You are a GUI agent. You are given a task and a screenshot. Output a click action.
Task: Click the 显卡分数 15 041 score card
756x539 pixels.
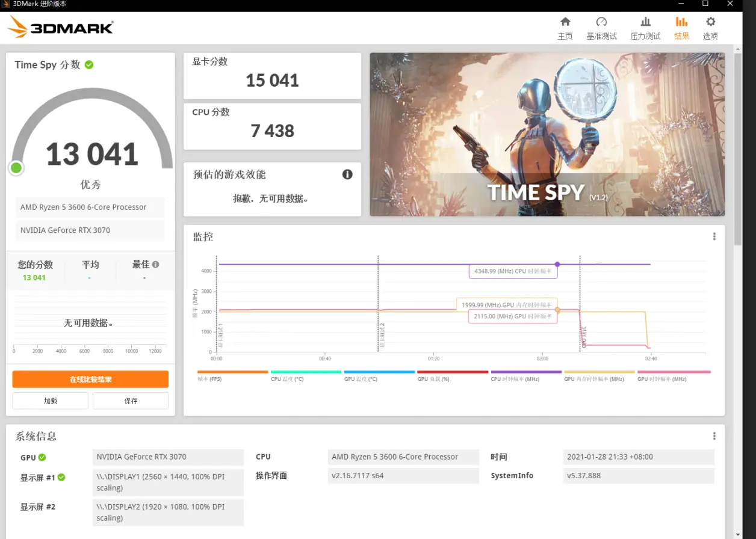(272, 76)
